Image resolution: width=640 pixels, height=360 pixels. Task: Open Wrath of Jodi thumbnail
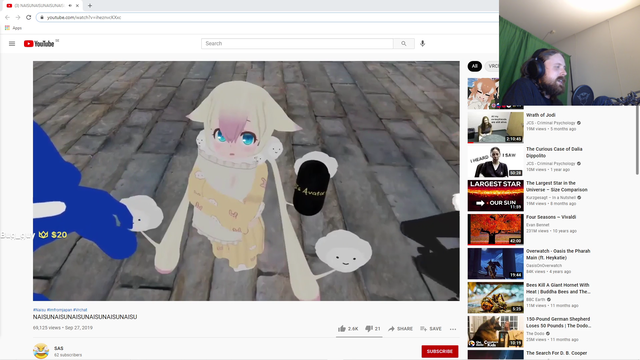pos(496,127)
